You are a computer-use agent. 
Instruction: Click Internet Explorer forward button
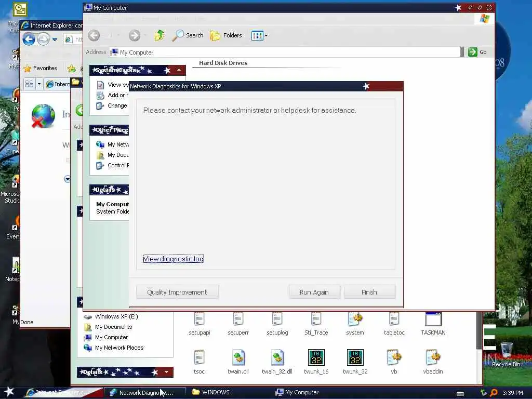click(43, 39)
